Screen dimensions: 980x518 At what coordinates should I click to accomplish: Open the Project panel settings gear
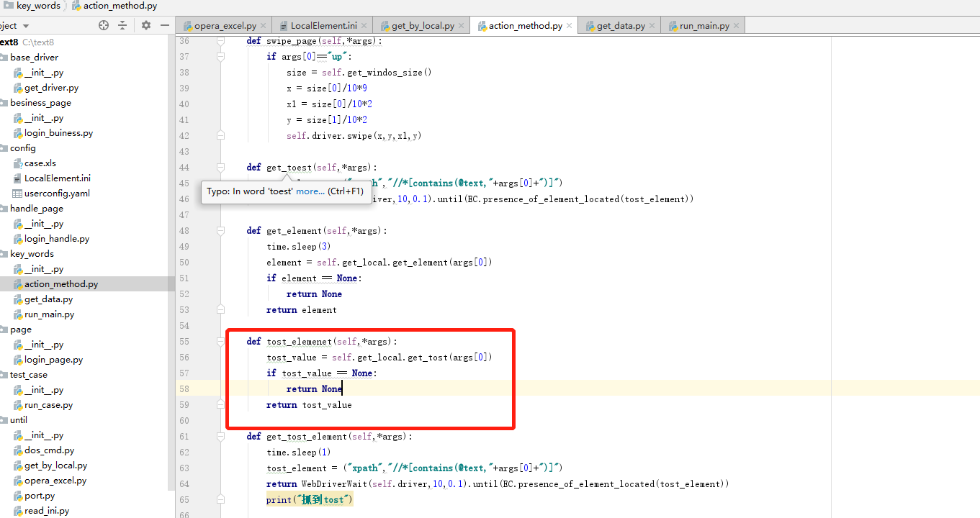pos(146,25)
